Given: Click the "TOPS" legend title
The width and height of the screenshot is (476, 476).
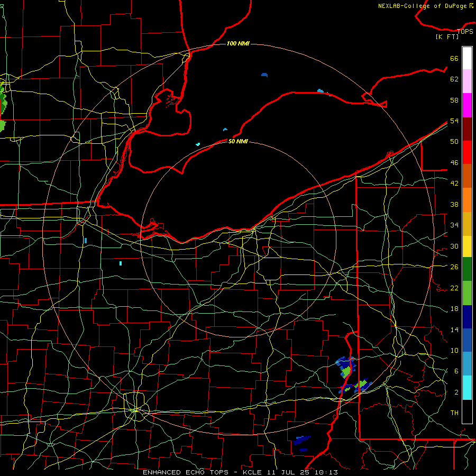Looking at the screenshot, I should (x=465, y=31).
